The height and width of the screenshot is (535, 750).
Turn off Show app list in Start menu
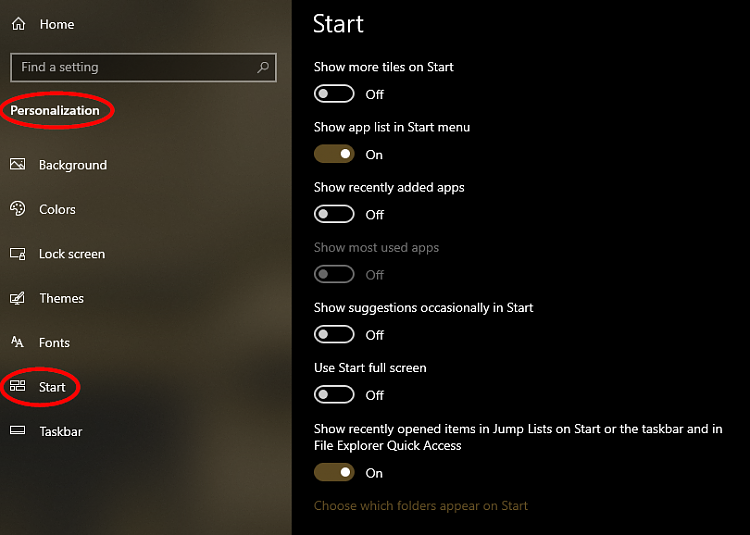pyautogui.click(x=334, y=154)
